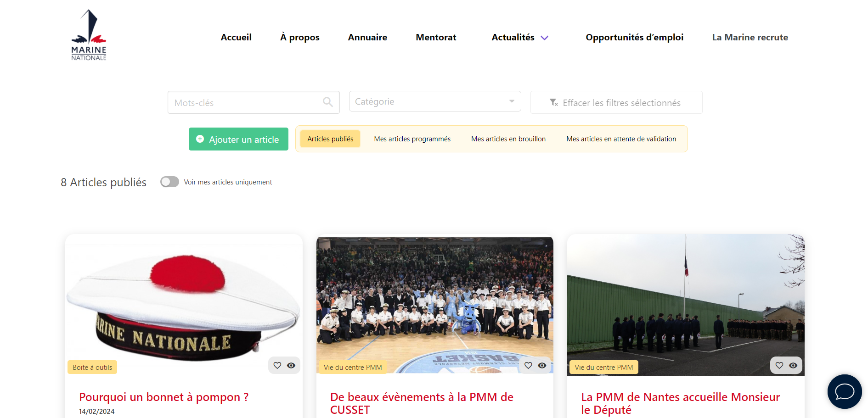Show Mes articles en attente de validation

tap(621, 139)
